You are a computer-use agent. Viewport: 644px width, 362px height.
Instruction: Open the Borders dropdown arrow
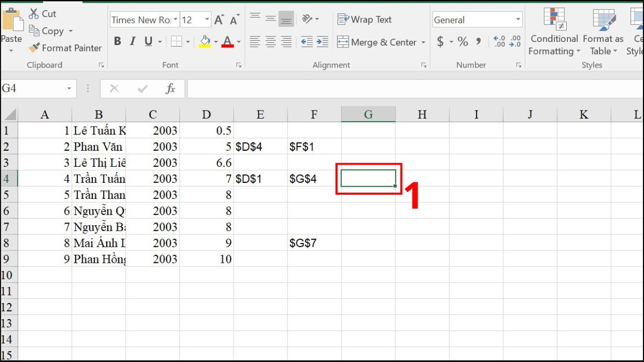(x=187, y=41)
